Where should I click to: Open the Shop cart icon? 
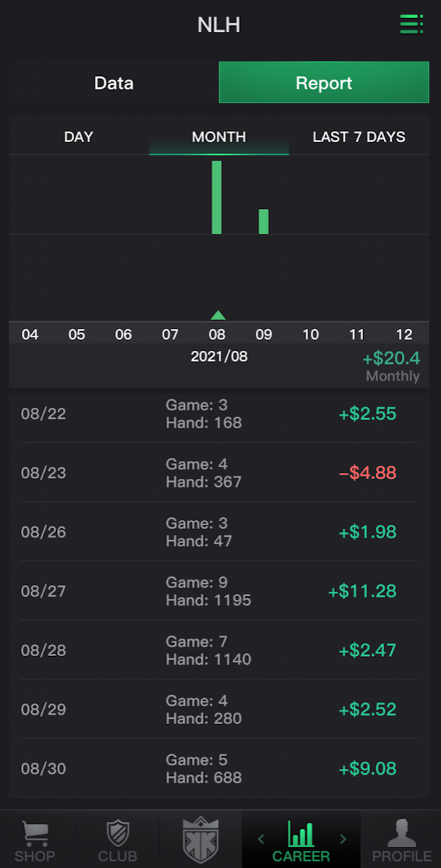point(34,834)
